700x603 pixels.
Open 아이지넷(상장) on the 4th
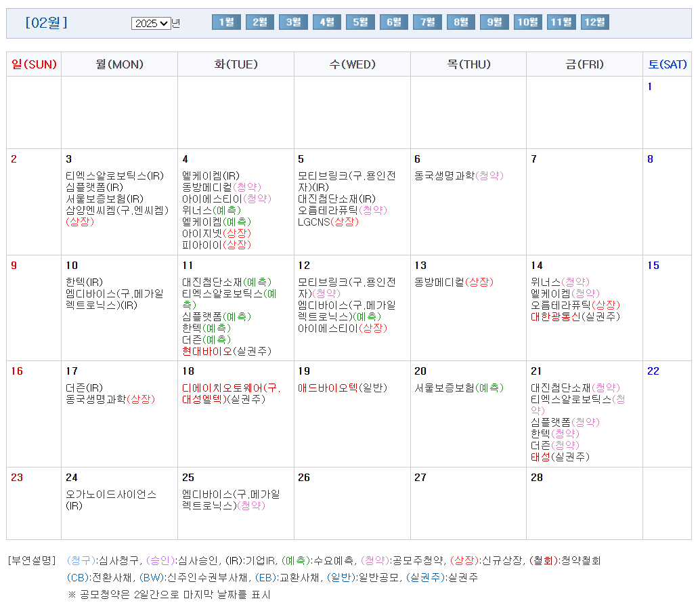217,233
